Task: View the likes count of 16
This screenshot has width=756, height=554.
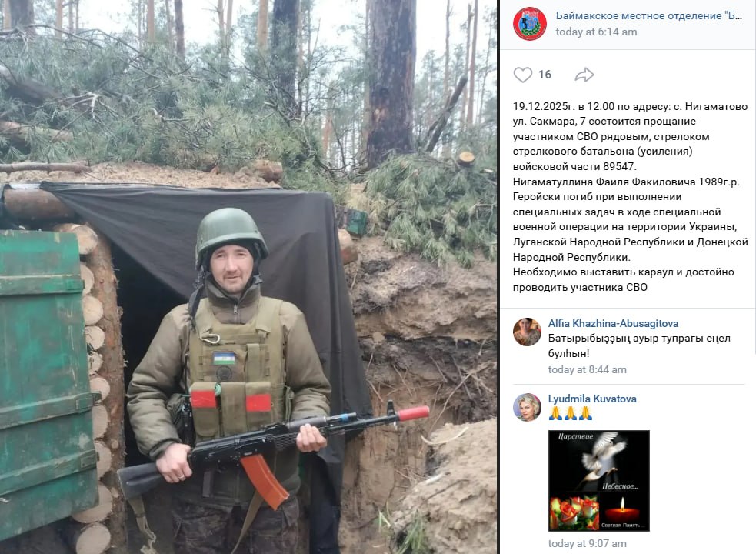Action: (x=545, y=75)
